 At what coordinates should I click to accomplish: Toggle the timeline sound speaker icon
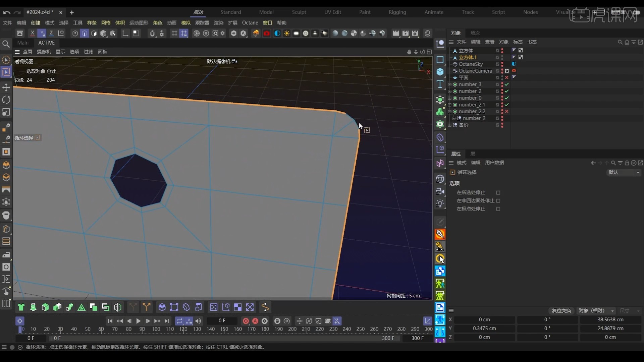[x=199, y=321]
